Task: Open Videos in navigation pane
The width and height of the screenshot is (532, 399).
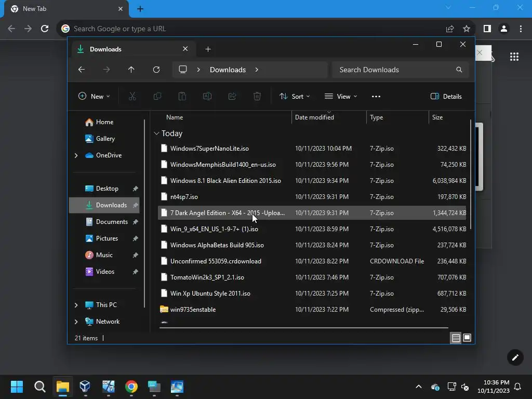Action: (104, 271)
